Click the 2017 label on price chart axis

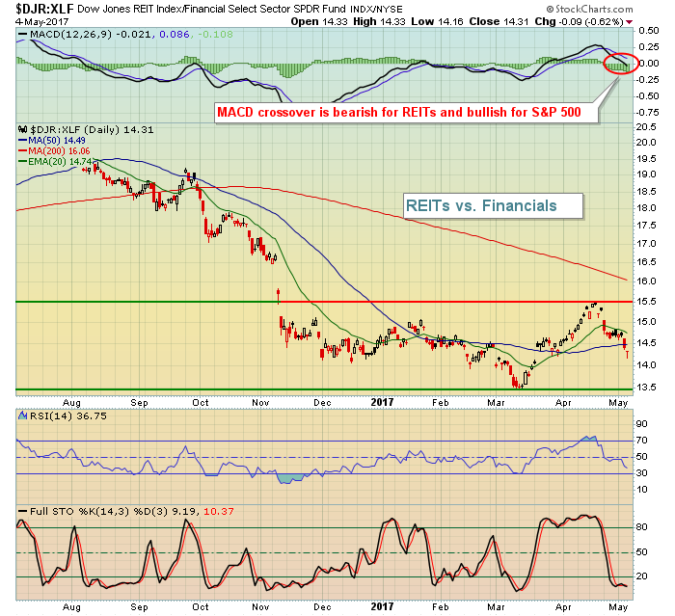(x=382, y=402)
